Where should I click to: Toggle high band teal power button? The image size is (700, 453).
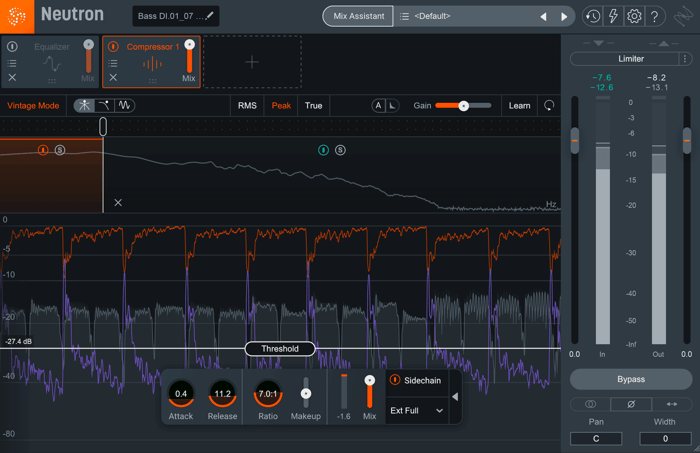tap(323, 150)
